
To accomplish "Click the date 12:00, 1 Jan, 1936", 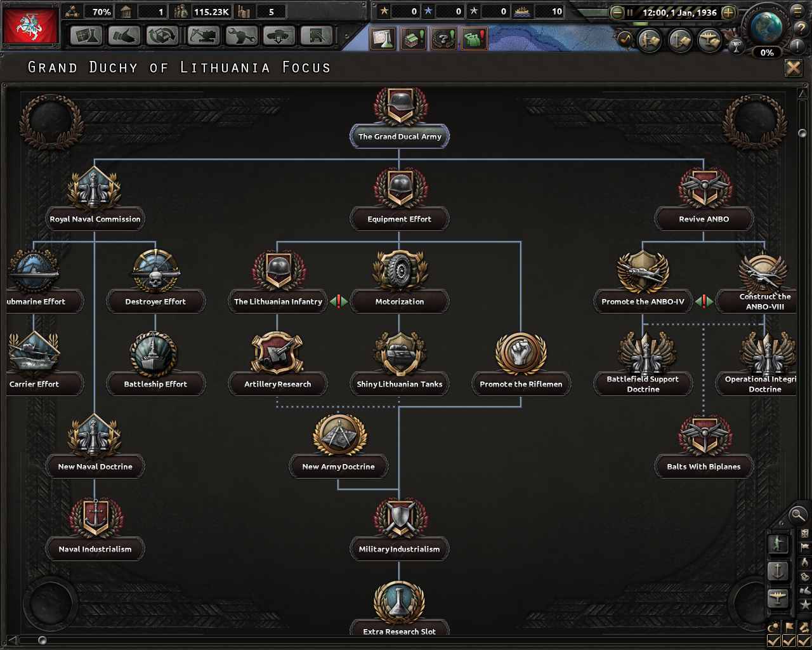I will 679,12.
